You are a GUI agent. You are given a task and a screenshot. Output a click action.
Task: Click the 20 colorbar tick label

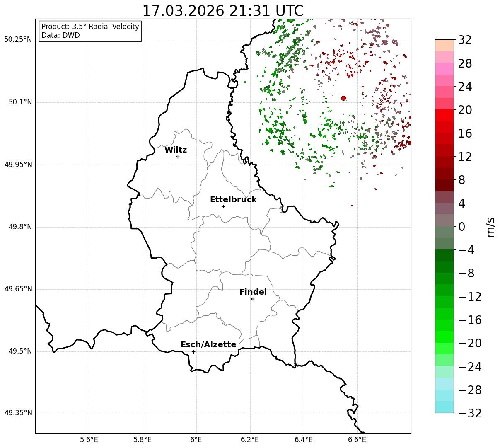pyautogui.click(x=465, y=110)
